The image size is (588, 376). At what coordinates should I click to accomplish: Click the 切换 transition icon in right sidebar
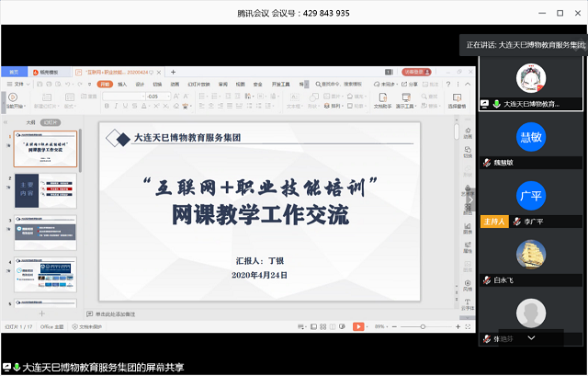click(x=468, y=152)
